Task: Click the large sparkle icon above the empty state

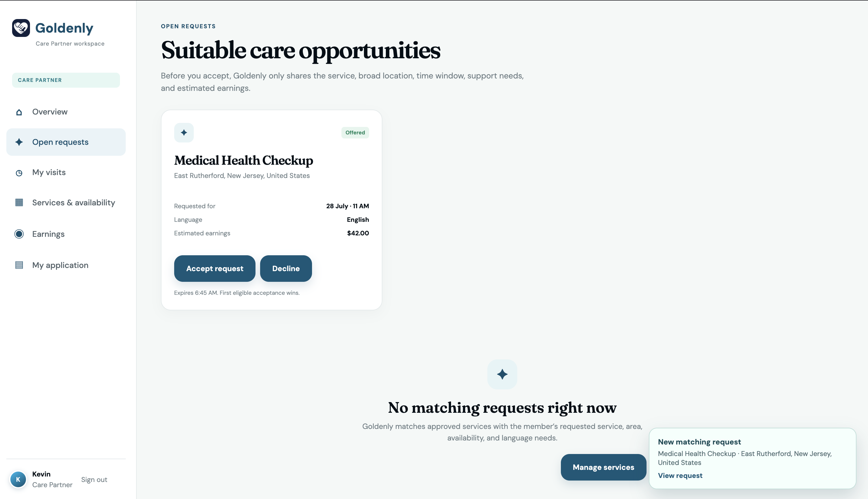Action: [x=502, y=374]
